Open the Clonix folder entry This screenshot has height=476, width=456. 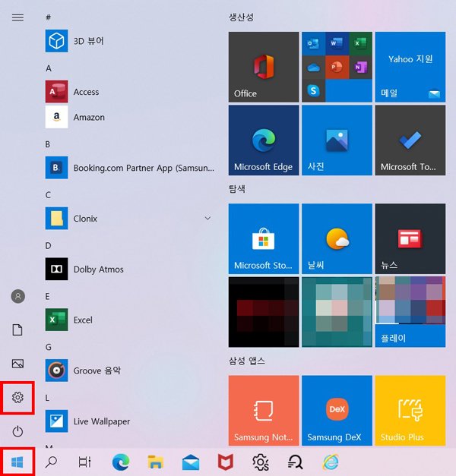click(x=129, y=219)
